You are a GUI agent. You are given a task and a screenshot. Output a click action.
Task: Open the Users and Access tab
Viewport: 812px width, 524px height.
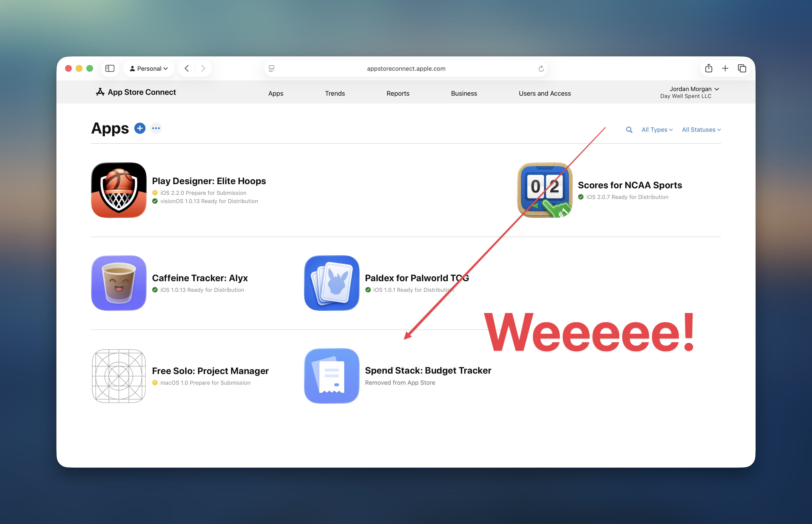click(545, 93)
